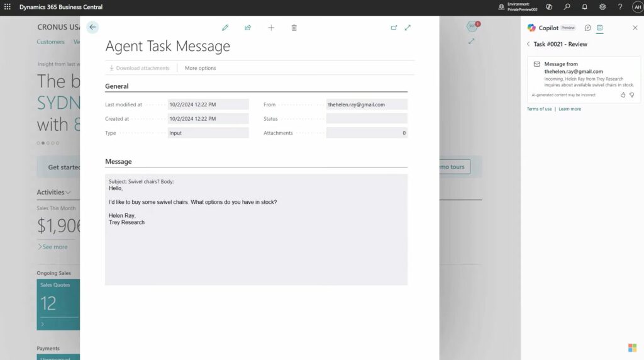Click the Created at field
644x360 pixels.
208,119
